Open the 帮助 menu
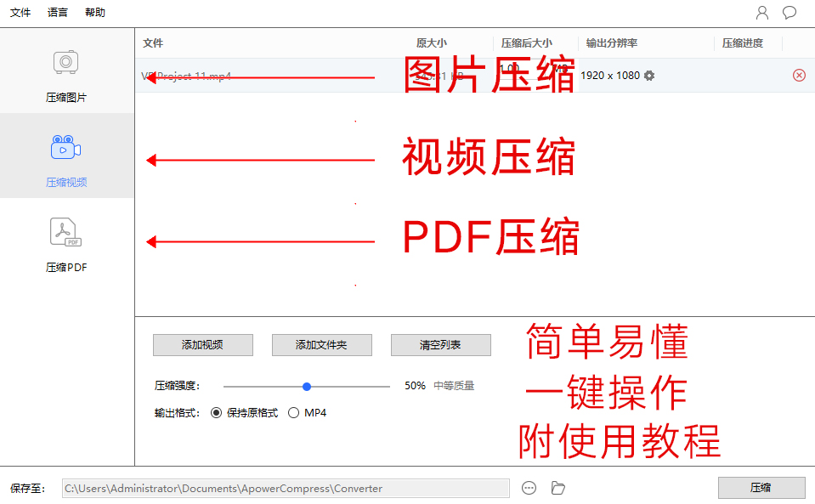Image resolution: width=815 pixels, height=504 pixels. 95,13
